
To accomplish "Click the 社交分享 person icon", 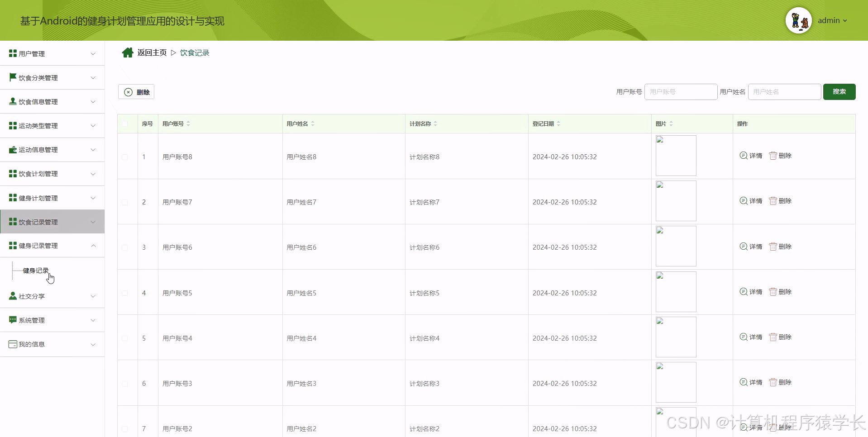I will [x=13, y=296].
